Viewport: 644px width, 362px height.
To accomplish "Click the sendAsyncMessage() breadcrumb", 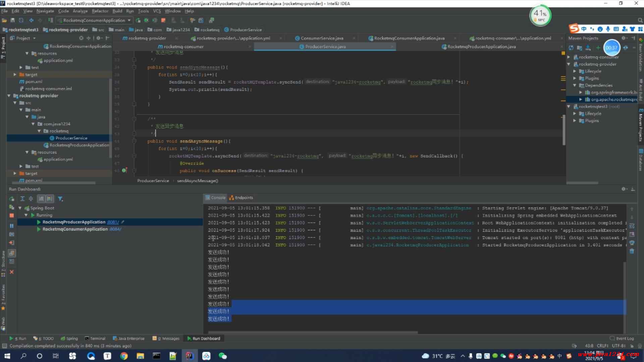I will 198,181.
